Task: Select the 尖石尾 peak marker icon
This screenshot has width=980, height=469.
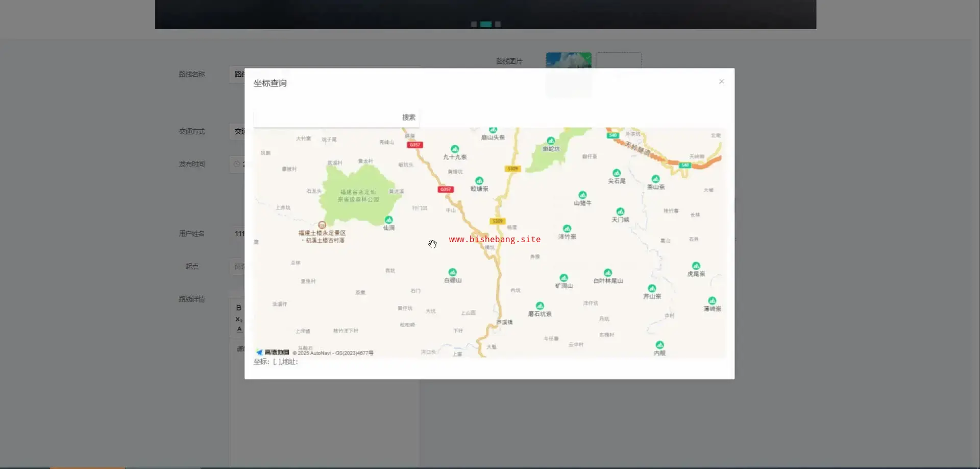Action: pos(617,173)
